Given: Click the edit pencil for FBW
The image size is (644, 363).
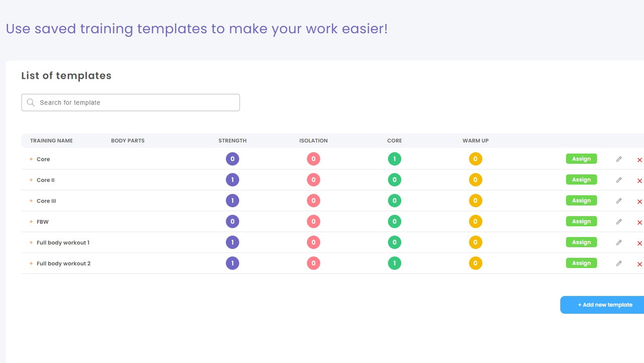Looking at the screenshot, I should tap(619, 222).
